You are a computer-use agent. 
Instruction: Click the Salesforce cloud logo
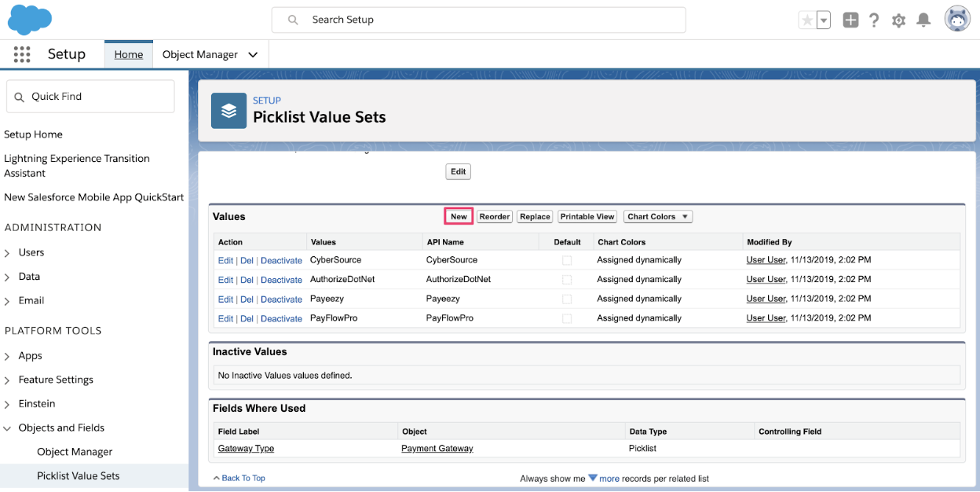30,20
